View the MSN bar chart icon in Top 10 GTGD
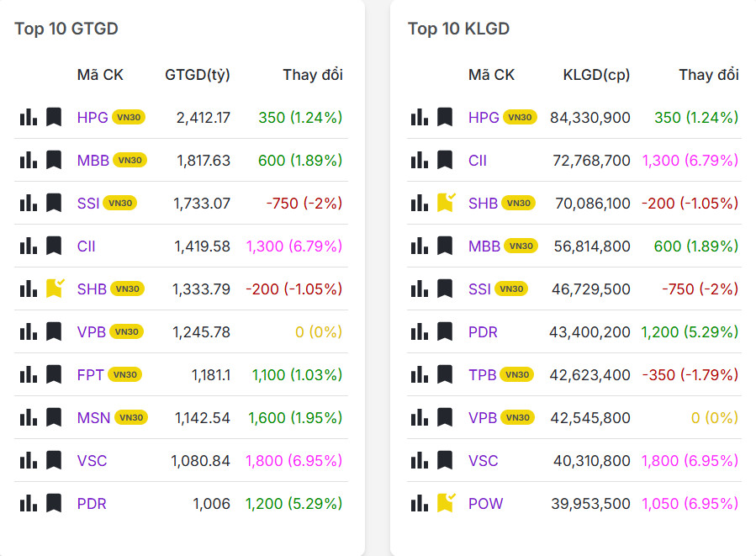 (x=29, y=417)
